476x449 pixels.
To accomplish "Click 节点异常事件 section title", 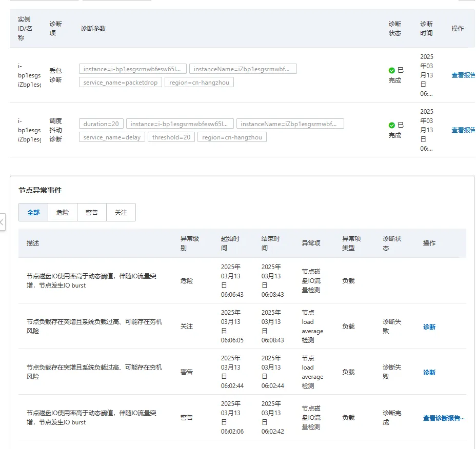I will click(40, 190).
